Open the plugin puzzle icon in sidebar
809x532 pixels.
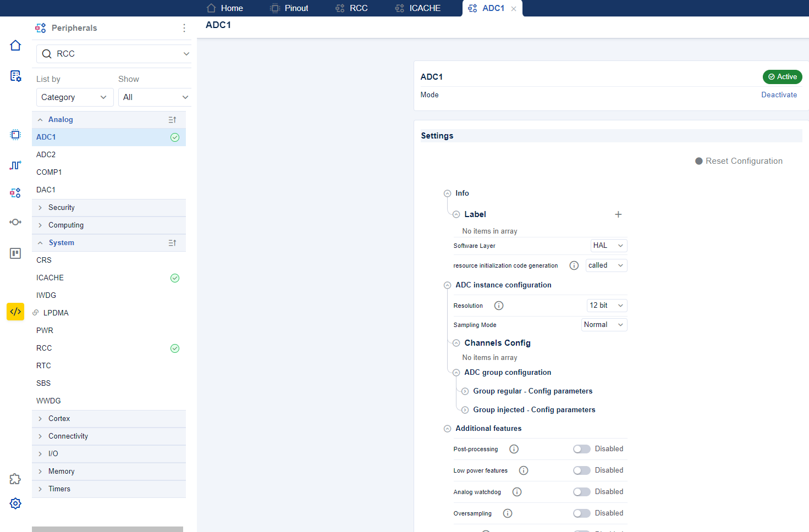[15, 479]
